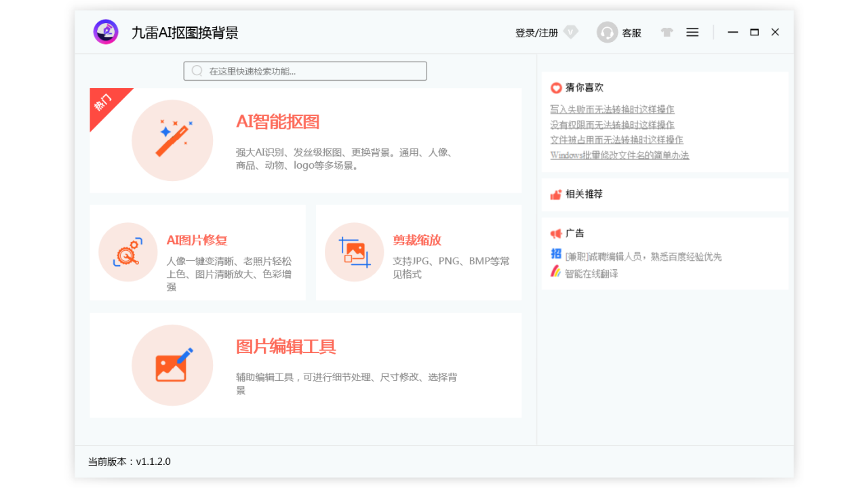Click the 广告 megaphone icon

[x=556, y=232]
